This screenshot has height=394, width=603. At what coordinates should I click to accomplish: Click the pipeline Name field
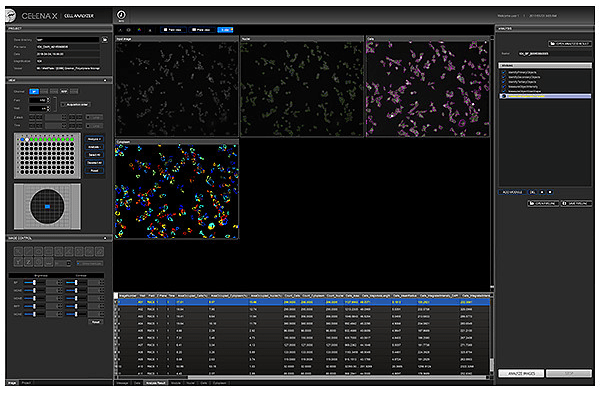tap(555, 54)
